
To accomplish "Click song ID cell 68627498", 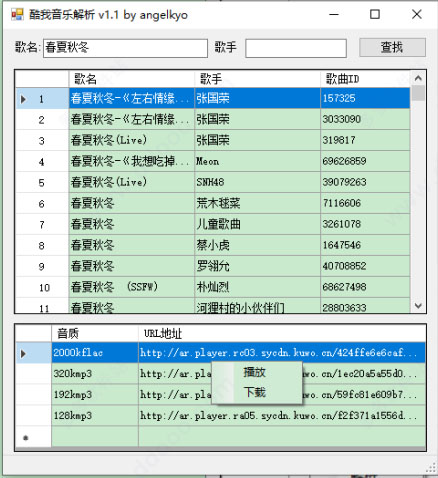I will [x=365, y=287].
